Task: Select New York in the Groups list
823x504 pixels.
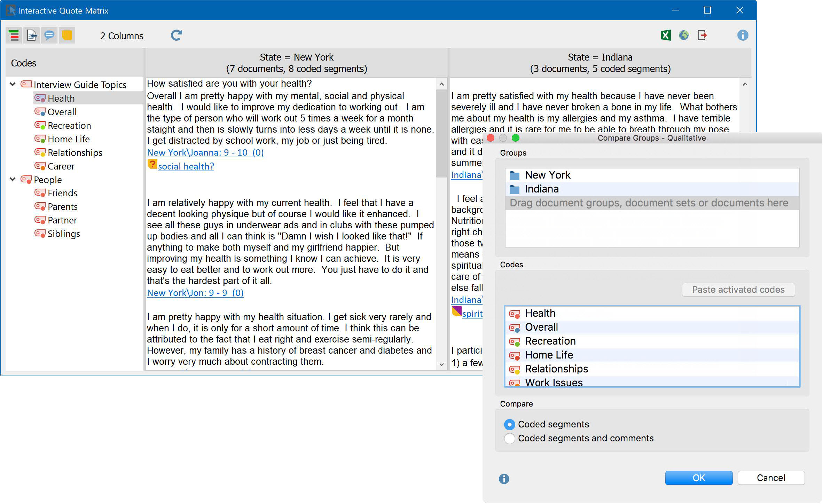Action: [652, 175]
